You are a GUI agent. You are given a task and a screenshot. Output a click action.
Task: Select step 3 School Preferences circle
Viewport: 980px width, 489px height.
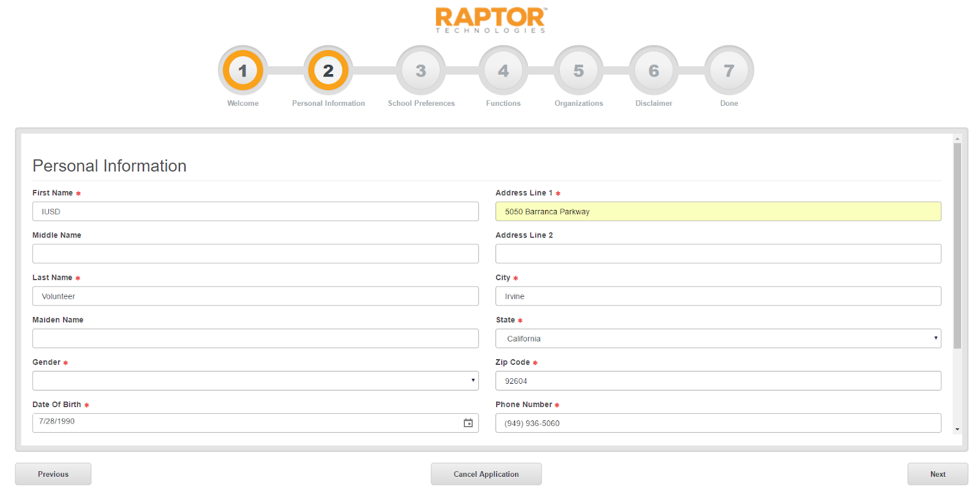pyautogui.click(x=421, y=71)
